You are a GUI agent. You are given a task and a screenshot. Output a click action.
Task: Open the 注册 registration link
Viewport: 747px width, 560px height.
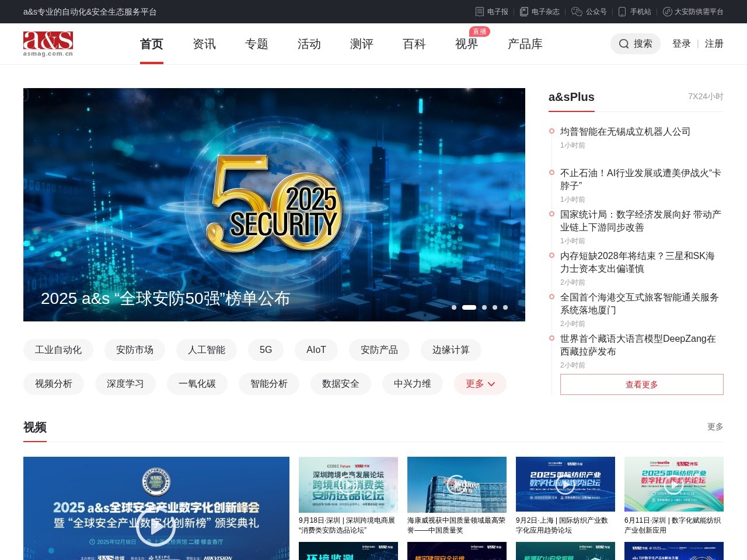point(714,43)
